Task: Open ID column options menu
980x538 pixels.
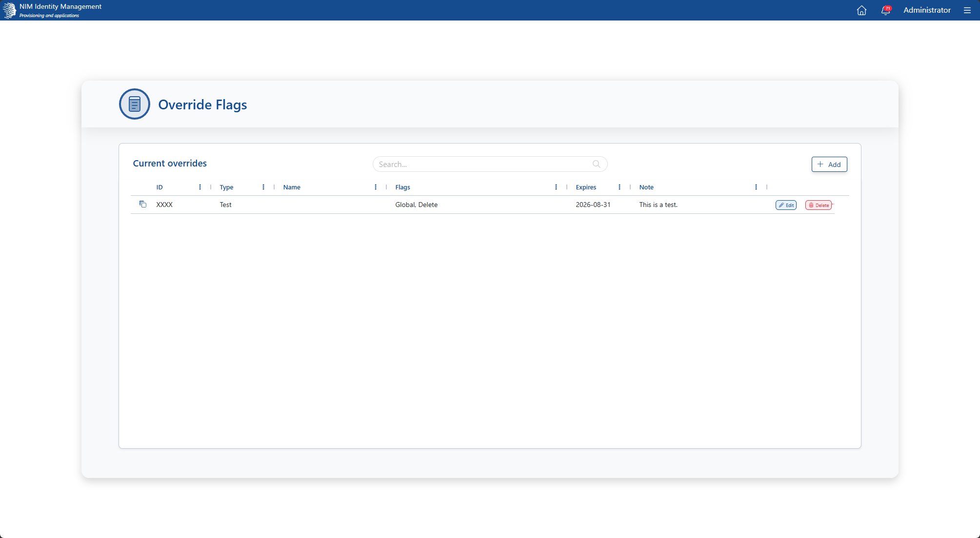Action: pos(200,187)
